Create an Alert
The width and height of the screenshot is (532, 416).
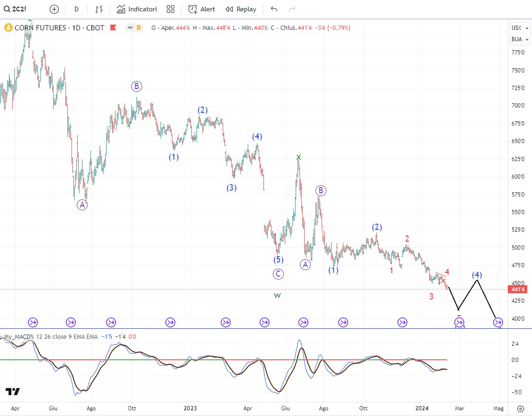tap(201, 9)
